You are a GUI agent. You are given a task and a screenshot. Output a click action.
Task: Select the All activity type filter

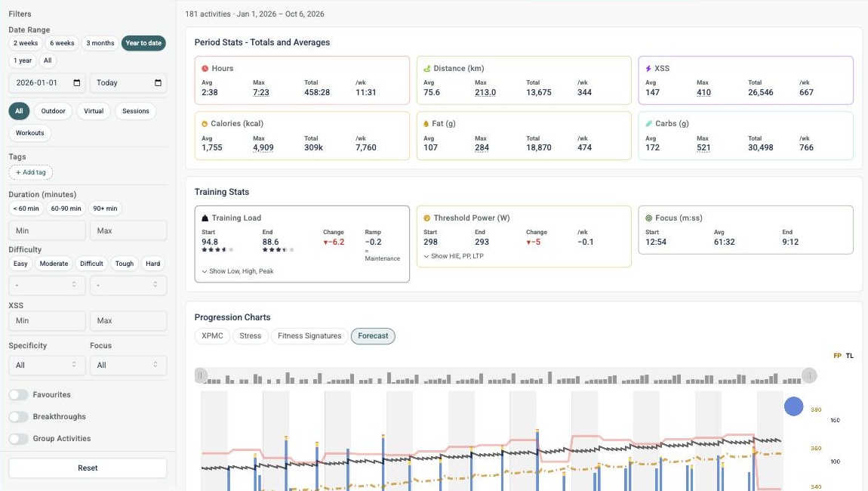[x=19, y=111]
